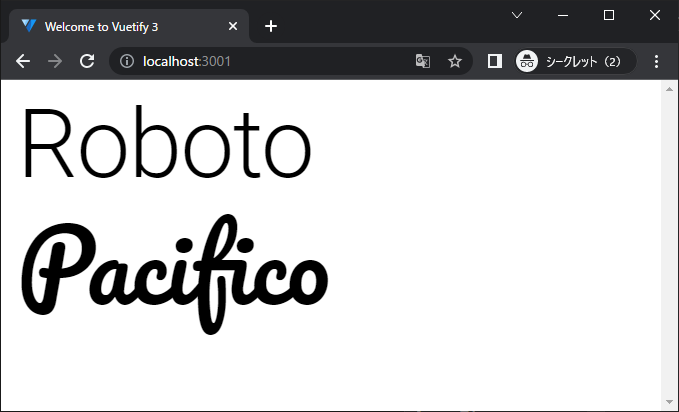
Task: Open a new tab with plus
Action: point(271,26)
